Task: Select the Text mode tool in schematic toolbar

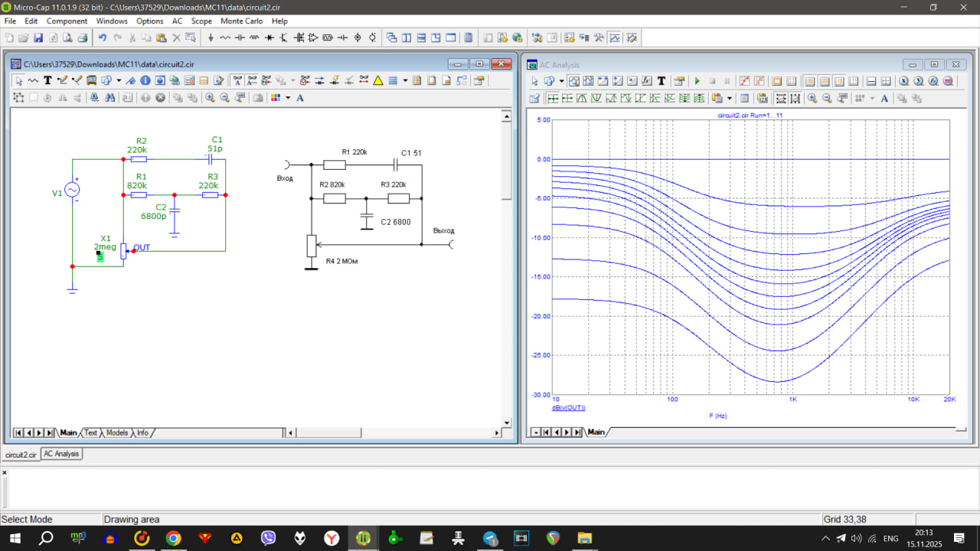Action: click(x=47, y=80)
